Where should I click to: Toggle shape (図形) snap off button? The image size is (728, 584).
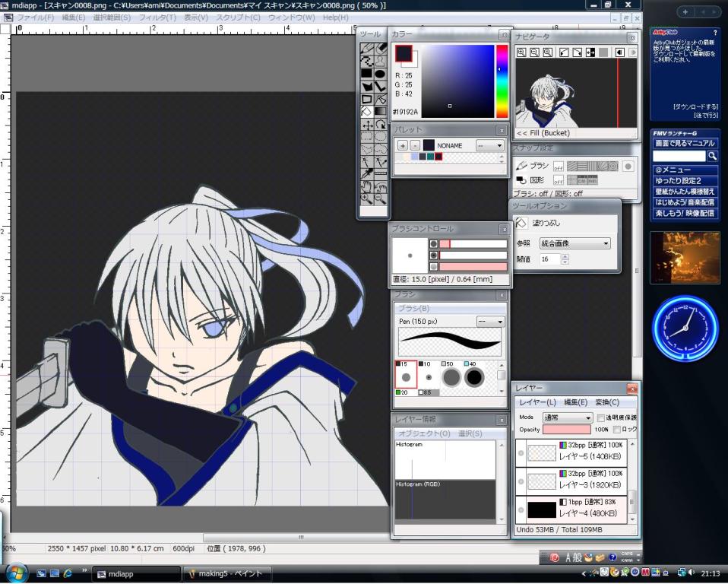[558, 180]
